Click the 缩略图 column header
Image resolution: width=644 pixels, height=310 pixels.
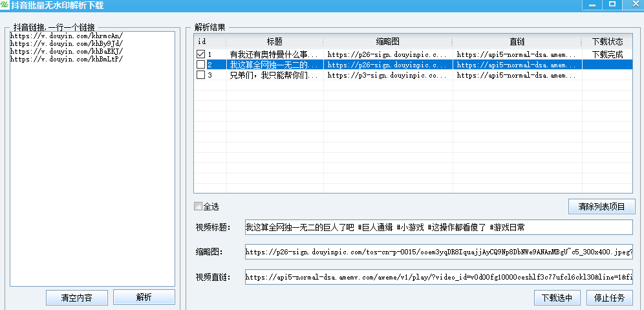(x=387, y=41)
